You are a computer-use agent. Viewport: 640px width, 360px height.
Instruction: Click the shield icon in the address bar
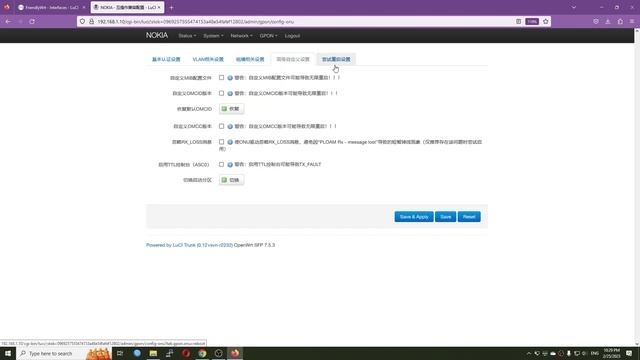click(x=82, y=22)
